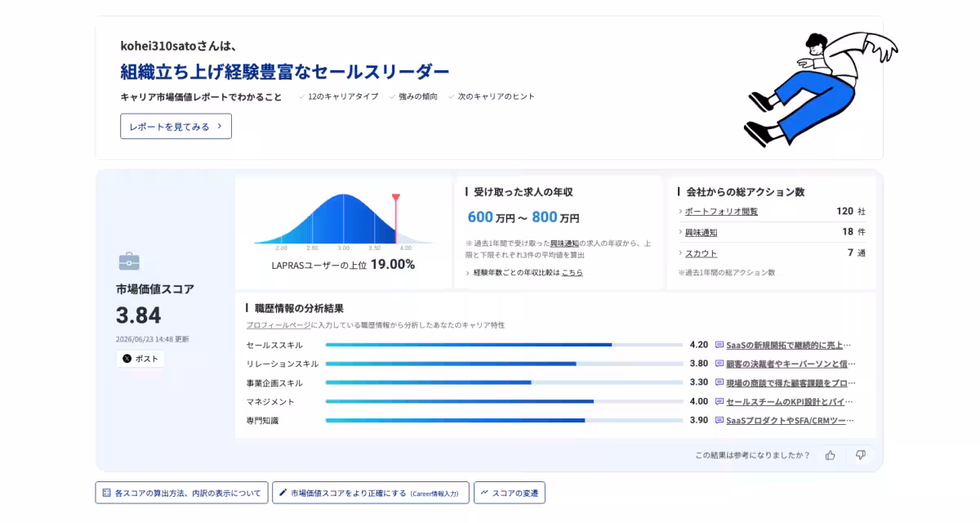Click 7 通 scout count
The image size is (980, 523).
click(857, 253)
